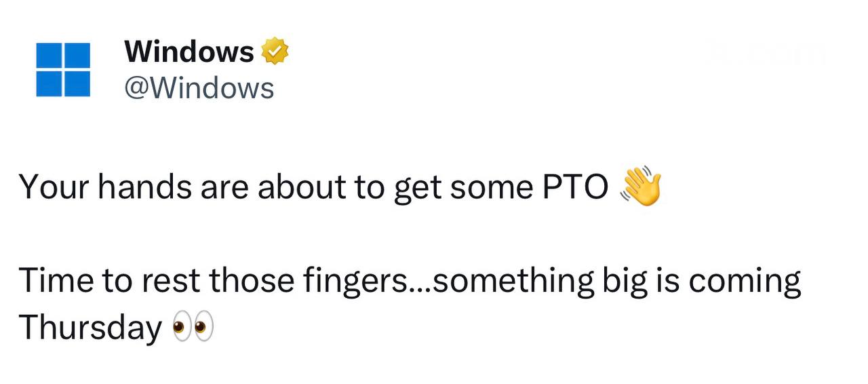
Task: Click the eyes emoji after Thursday
Action: click(193, 328)
